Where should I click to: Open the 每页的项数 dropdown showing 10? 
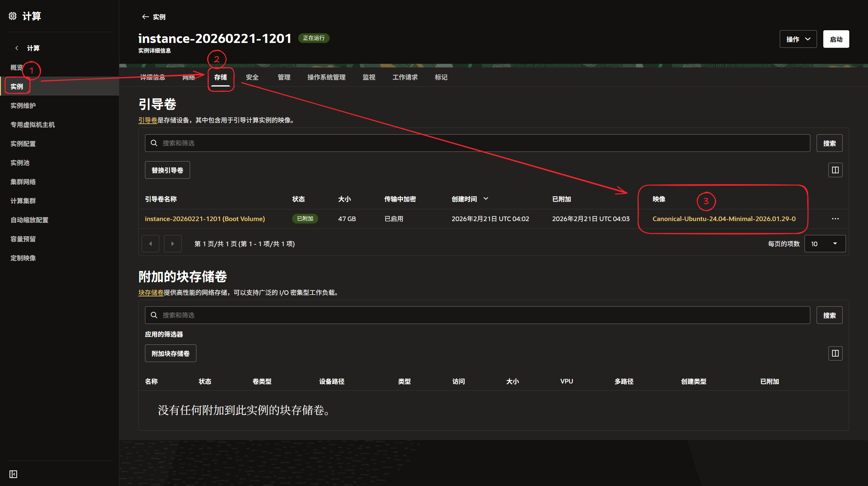click(824, 244)
